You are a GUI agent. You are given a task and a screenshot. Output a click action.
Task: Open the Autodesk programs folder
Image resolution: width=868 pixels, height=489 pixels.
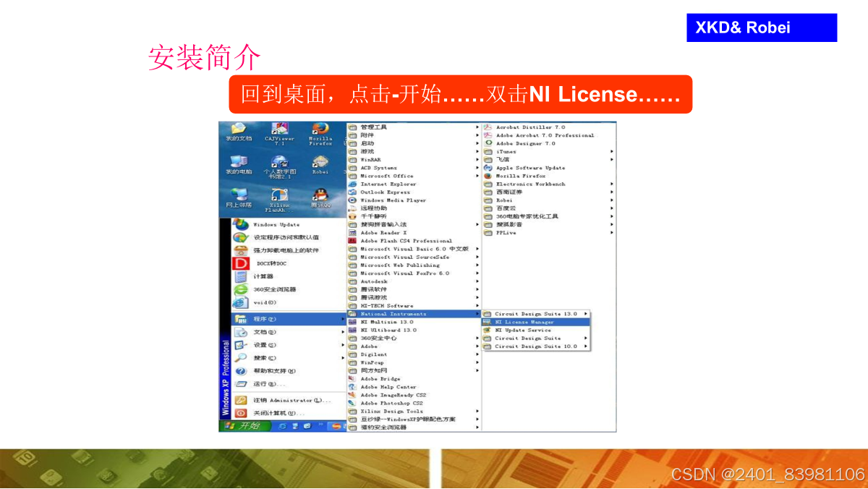tap(414, 281)
